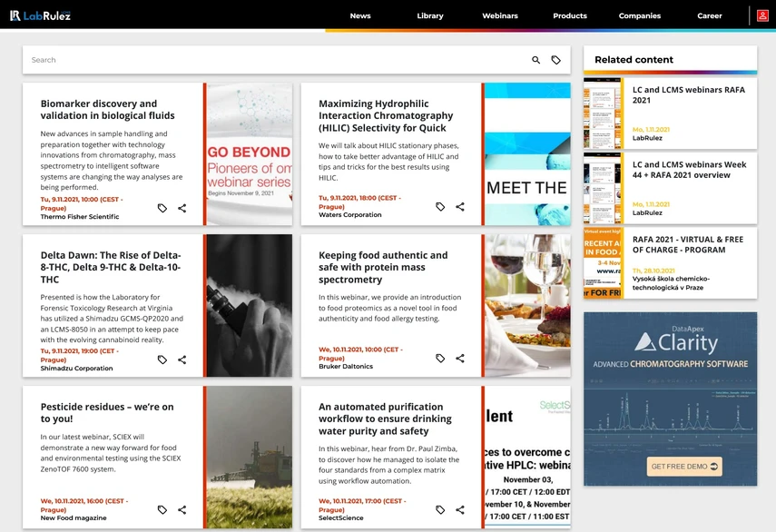Tag the Maximizing HILIC webinar card
This screenshot has height=532, width=776.
click(x=440, y=207)
